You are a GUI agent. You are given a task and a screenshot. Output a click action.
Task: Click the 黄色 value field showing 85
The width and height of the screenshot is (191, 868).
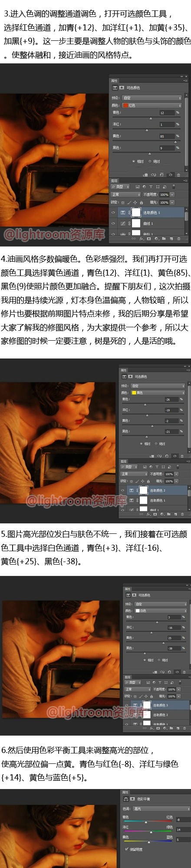tap(167, 136)
